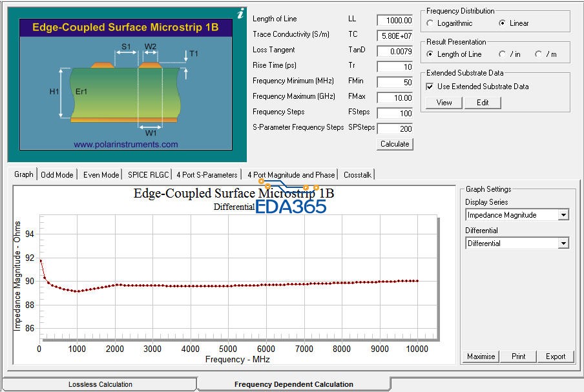
Task: Click Edit extended substrate data button
Action: coord(483,103)
